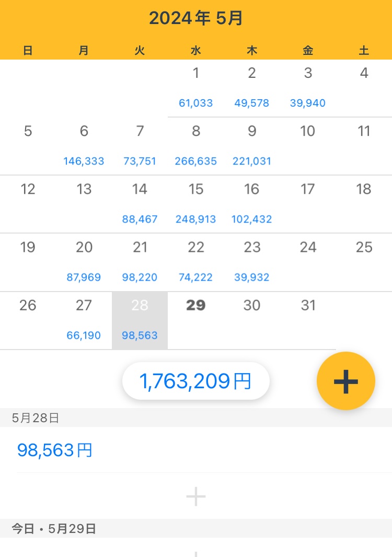Select date 26 on the calendar
The width and height of the screenshot is (392, 557).
tap(28, 320)
